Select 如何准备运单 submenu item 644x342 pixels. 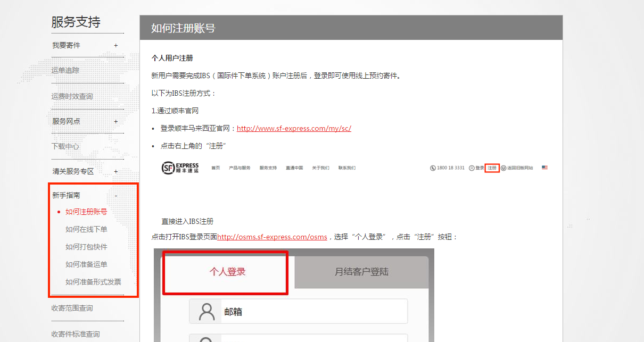point(86,264)
